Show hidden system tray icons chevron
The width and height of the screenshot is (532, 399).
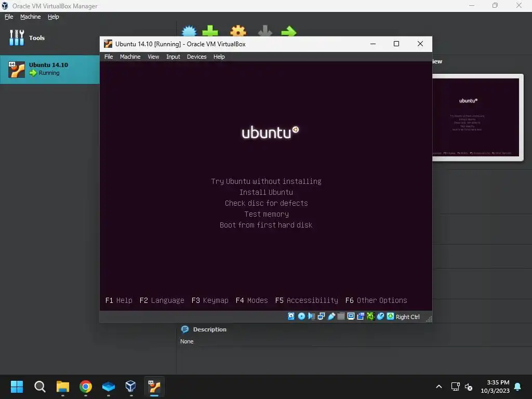(x=438, y=387)
